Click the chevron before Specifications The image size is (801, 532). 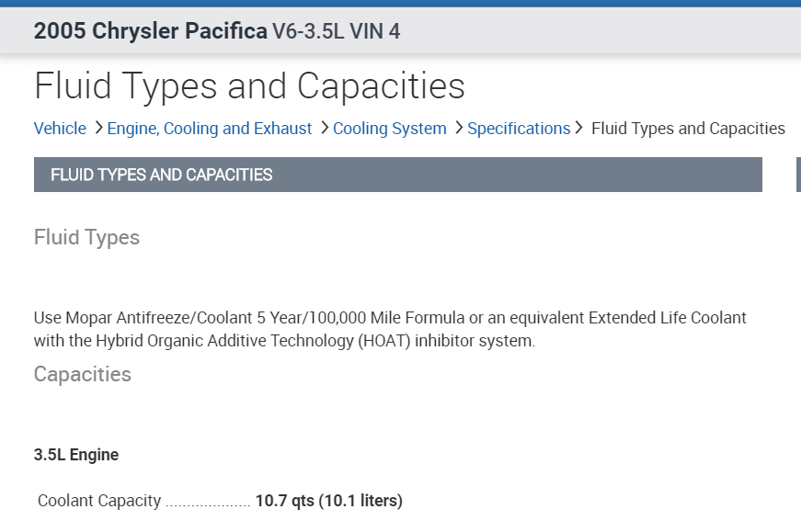[458, 128]
